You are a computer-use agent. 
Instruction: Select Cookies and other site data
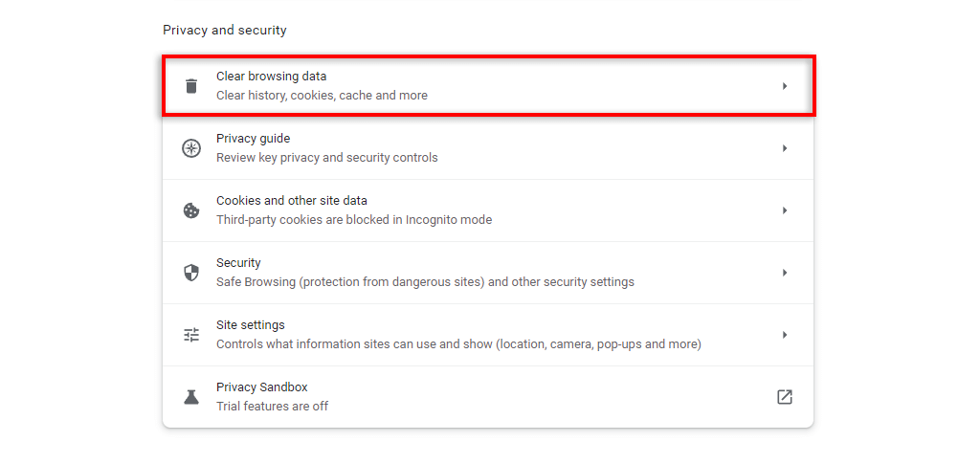click(292, 201)
